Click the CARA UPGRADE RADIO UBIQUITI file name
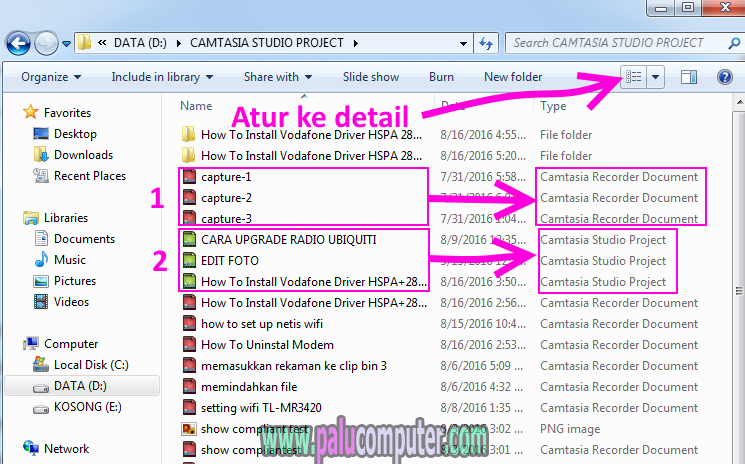This screenshot has height=464, width=745. pos(288,239)
